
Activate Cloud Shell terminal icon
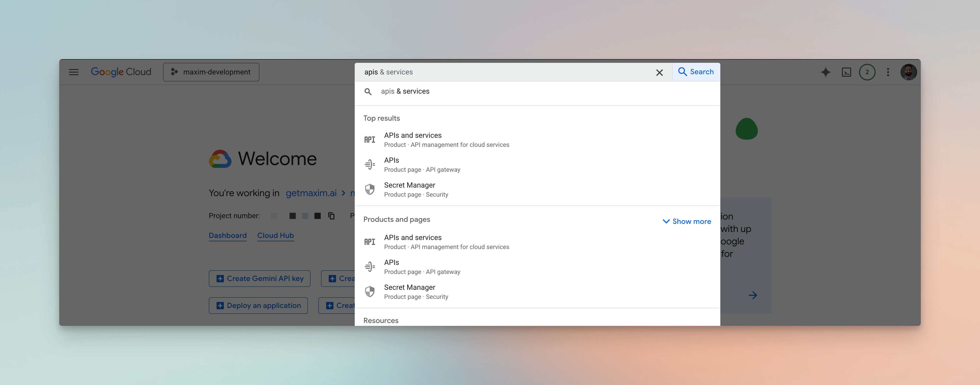click(x=847, y=72)
